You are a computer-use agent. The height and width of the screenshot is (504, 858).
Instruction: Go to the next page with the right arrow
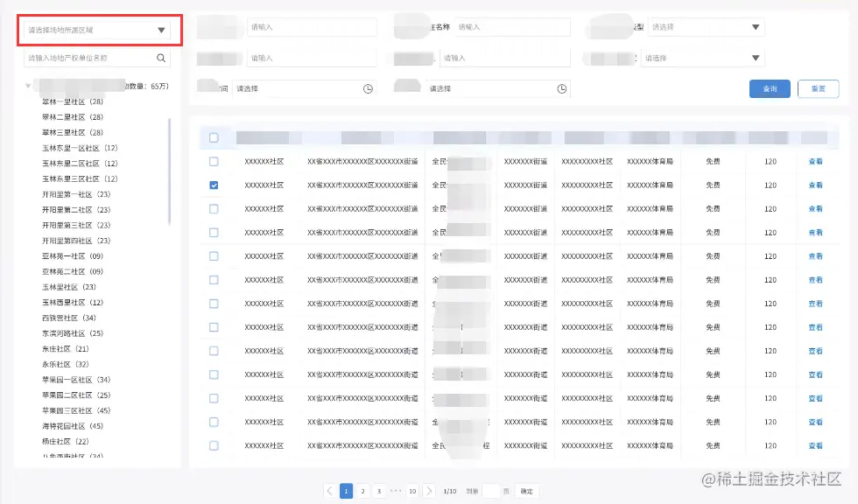pyautogui.click(x=429, y=491)
